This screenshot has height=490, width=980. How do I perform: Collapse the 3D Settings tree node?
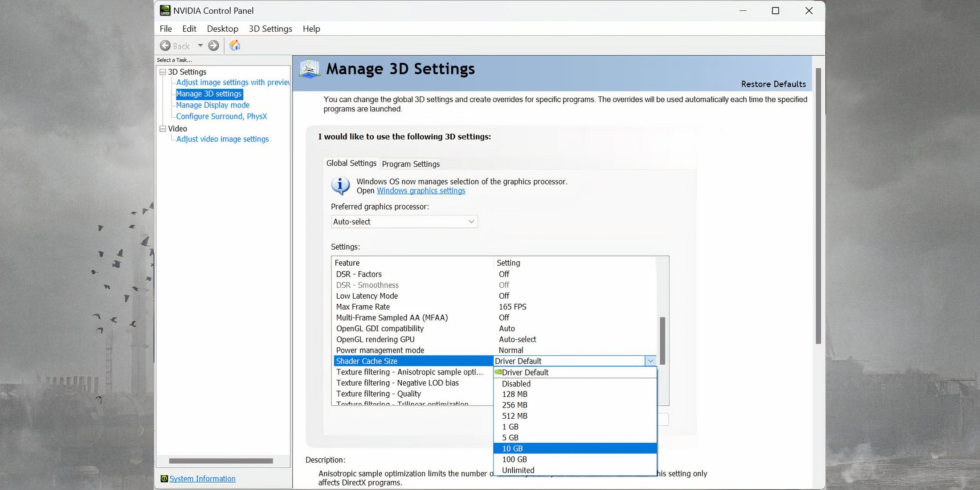pos(163,72)
